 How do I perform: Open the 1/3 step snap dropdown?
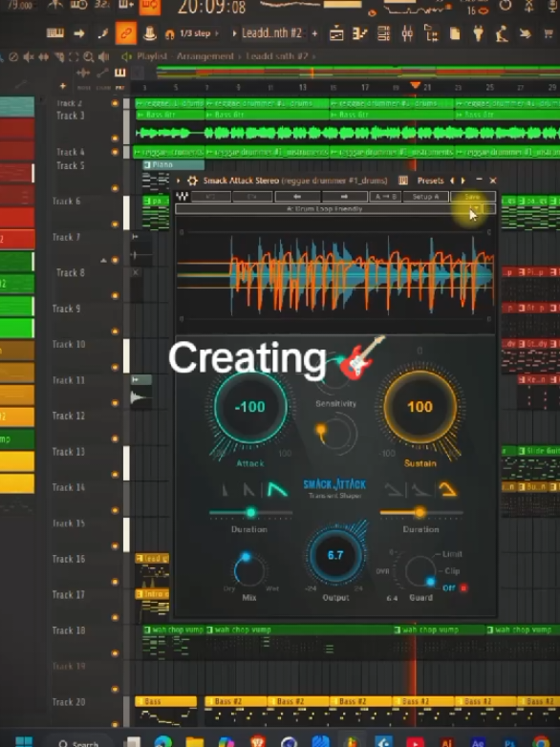(x=199, y=33)
